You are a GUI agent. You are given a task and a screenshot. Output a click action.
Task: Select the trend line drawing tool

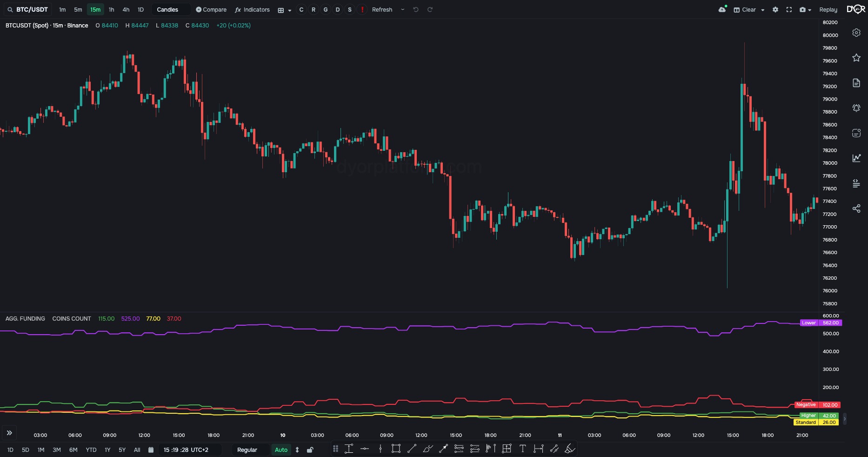point(412,449)
